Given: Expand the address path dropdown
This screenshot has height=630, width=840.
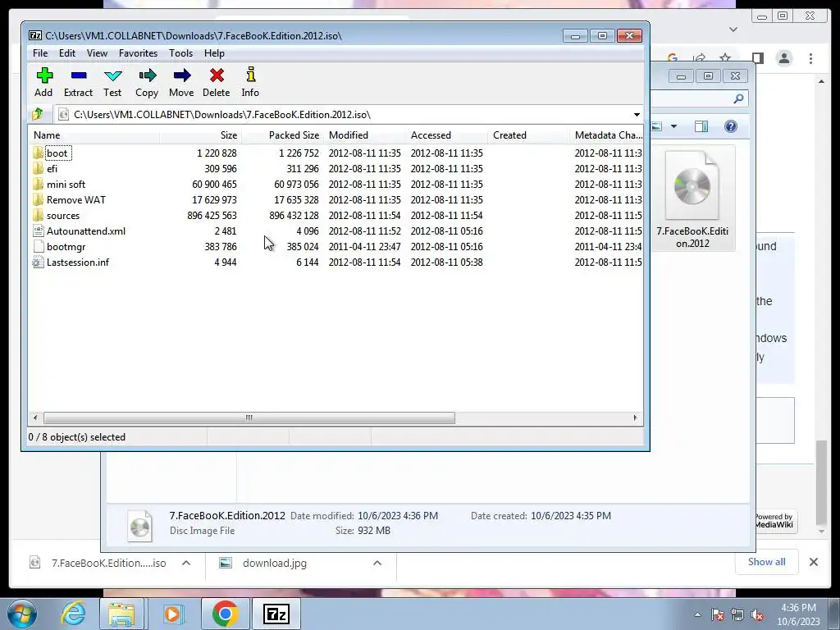Looking at the screenshot, I should (x=637, y=115).
